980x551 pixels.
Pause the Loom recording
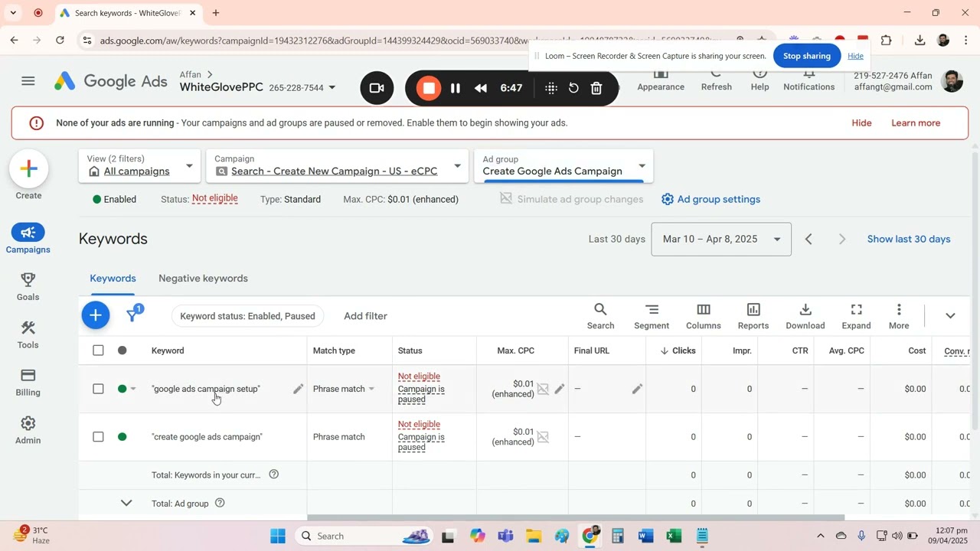click(x=456, y=88)
